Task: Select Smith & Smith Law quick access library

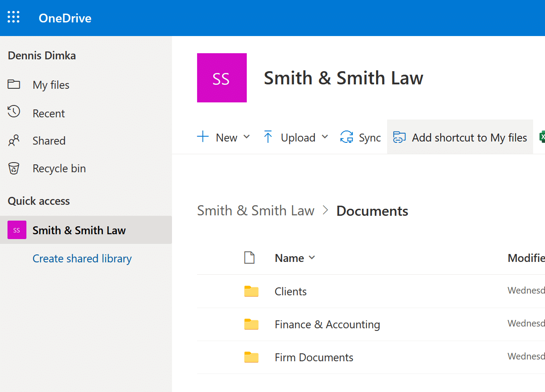Action: coord(86,230)
